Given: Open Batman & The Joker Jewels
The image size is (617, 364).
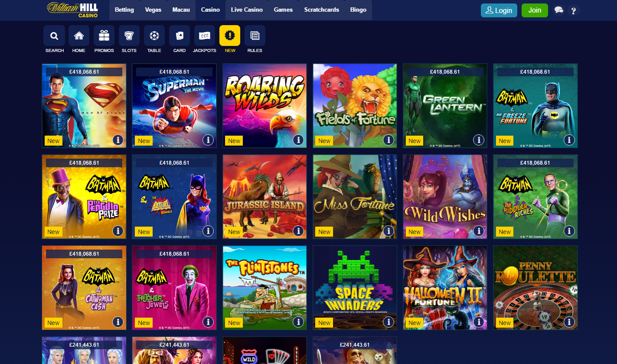Looking at the screenshot, I should (x=174, y=288).
